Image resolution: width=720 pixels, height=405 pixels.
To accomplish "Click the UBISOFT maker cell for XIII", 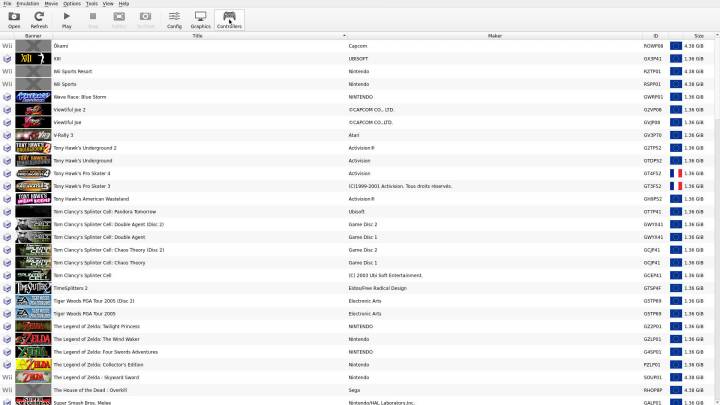I will [x=358, y=59].
